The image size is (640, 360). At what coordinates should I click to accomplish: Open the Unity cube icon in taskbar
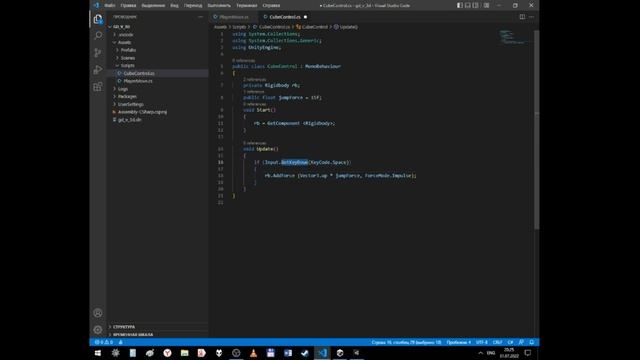coord(340,353)
